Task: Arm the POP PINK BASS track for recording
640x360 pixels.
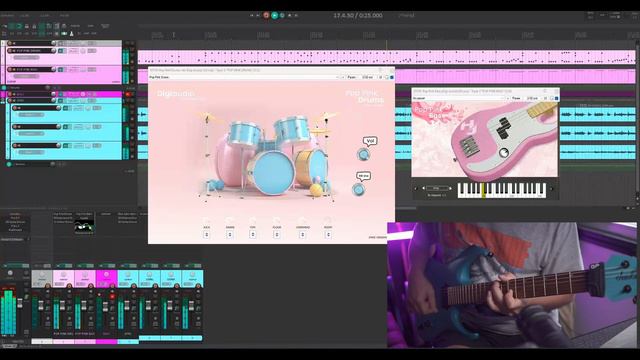Action: coord(10,70)
